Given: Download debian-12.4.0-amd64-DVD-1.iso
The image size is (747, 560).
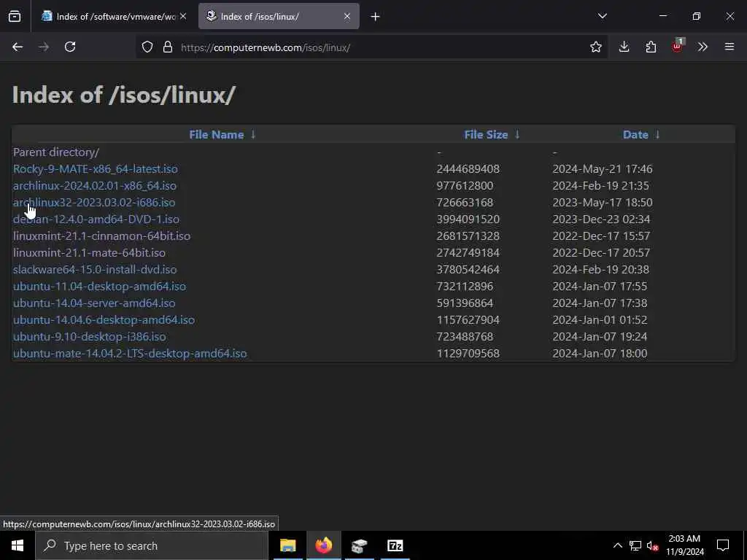Looking at the screenshot, I should (96, 219).
